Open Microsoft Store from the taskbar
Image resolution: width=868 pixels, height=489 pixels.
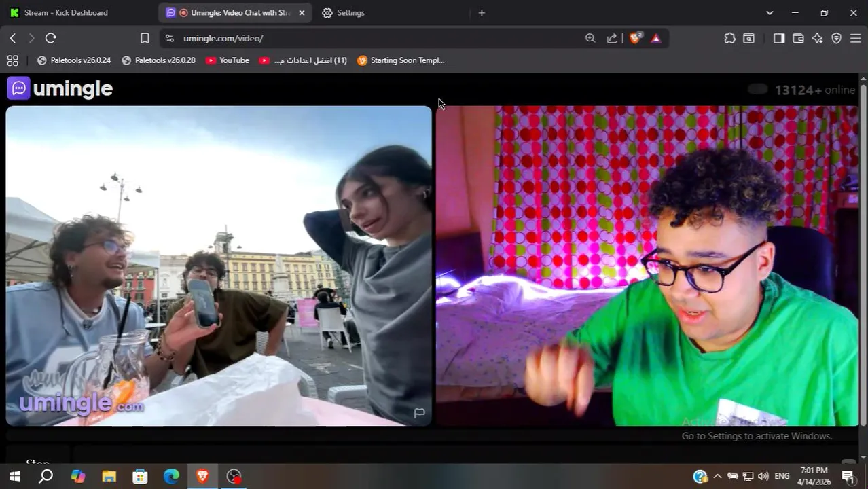140,476
